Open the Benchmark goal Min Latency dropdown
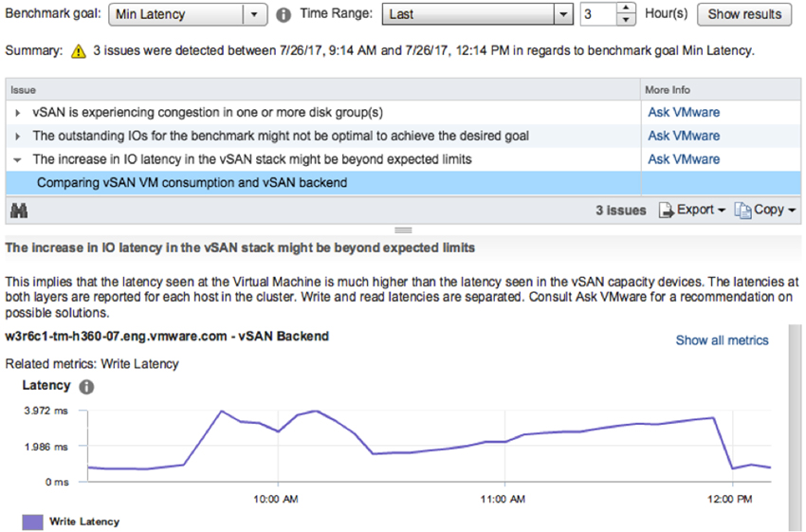 (188, 14)
